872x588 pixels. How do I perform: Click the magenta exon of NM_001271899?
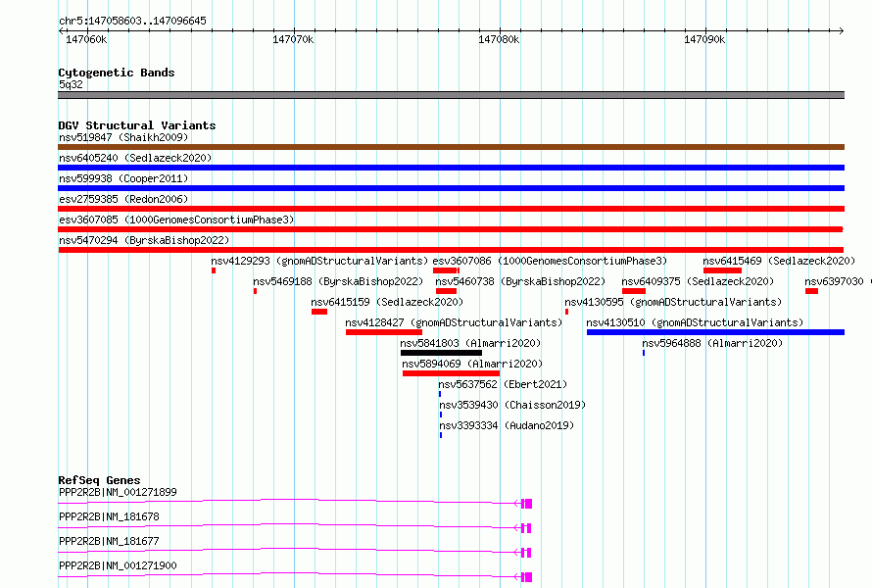click(x=527, y=504)
